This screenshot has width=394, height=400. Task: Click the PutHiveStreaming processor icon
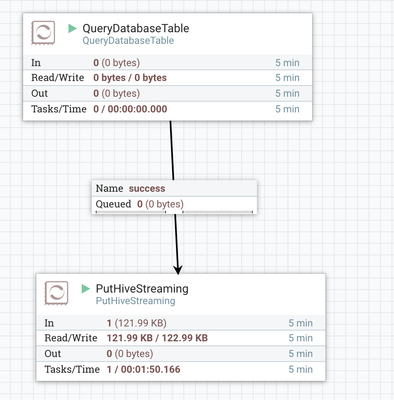pyautogui.click(x=56, y=293)
